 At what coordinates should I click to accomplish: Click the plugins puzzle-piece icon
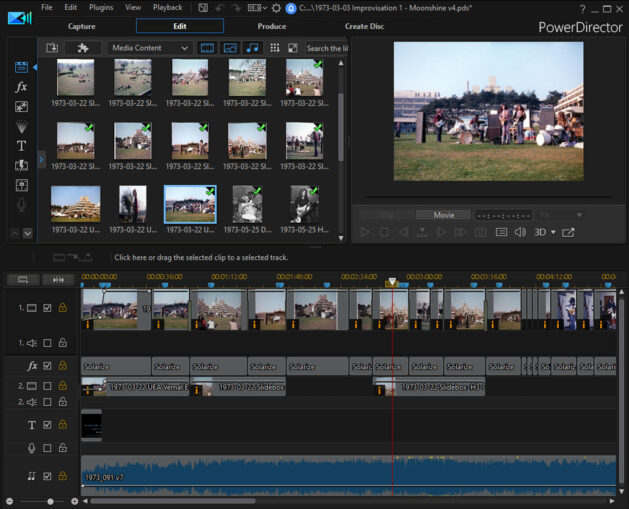(83, 48)
